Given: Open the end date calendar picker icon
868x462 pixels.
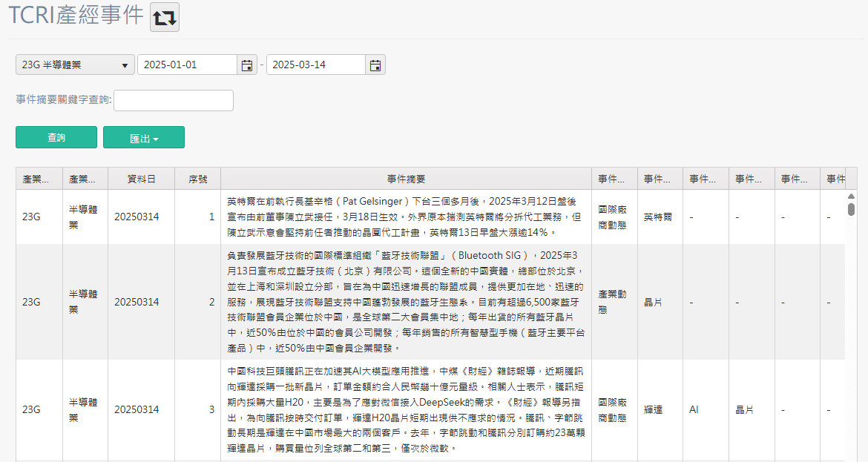Looking at the screenshot, I should [375, 65].
